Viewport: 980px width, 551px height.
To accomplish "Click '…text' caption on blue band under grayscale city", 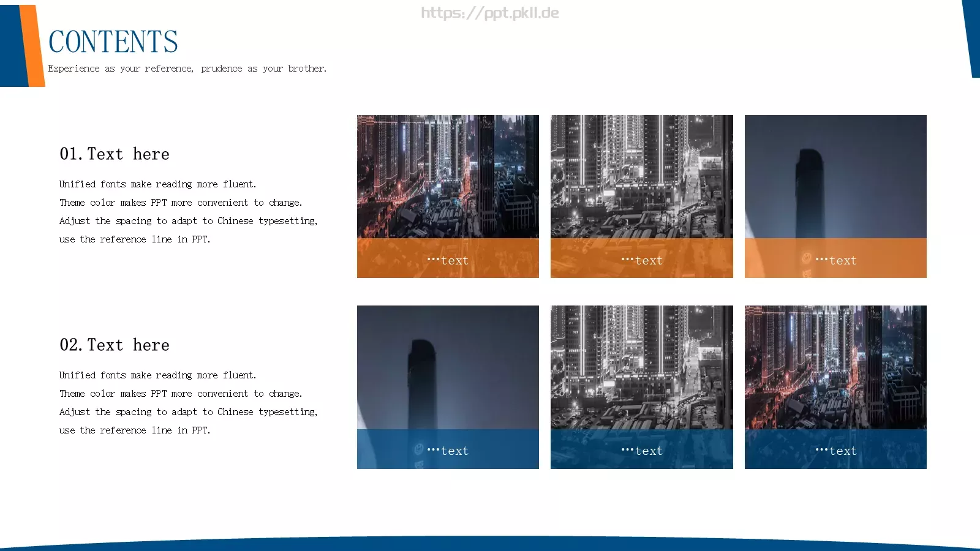I will (642, 451).
